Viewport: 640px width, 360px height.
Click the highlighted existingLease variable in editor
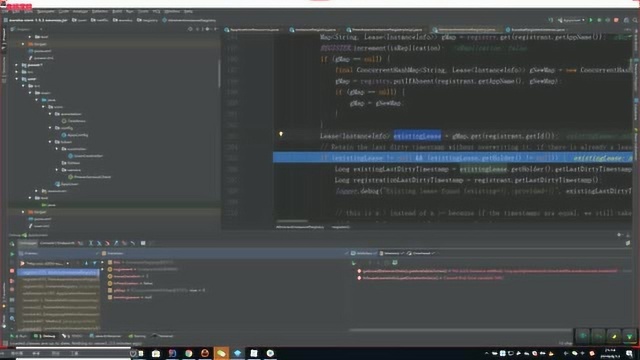[x=417, y=136]
